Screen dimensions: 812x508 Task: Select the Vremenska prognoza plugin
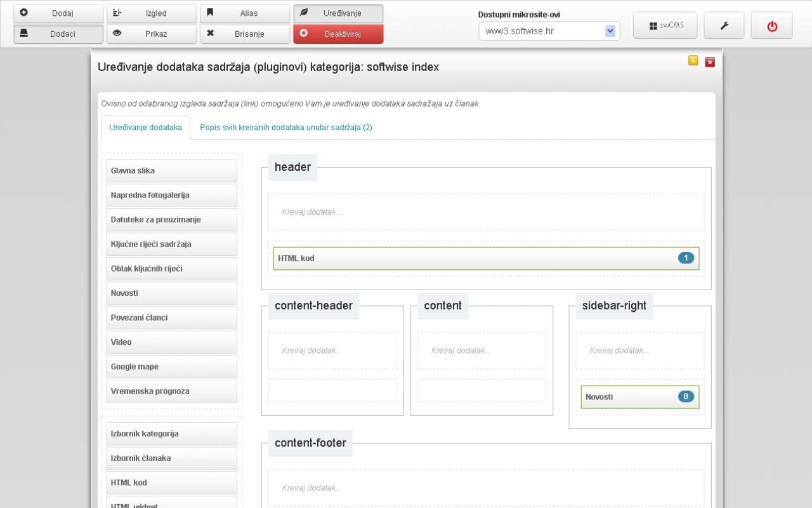click(171, 391)
